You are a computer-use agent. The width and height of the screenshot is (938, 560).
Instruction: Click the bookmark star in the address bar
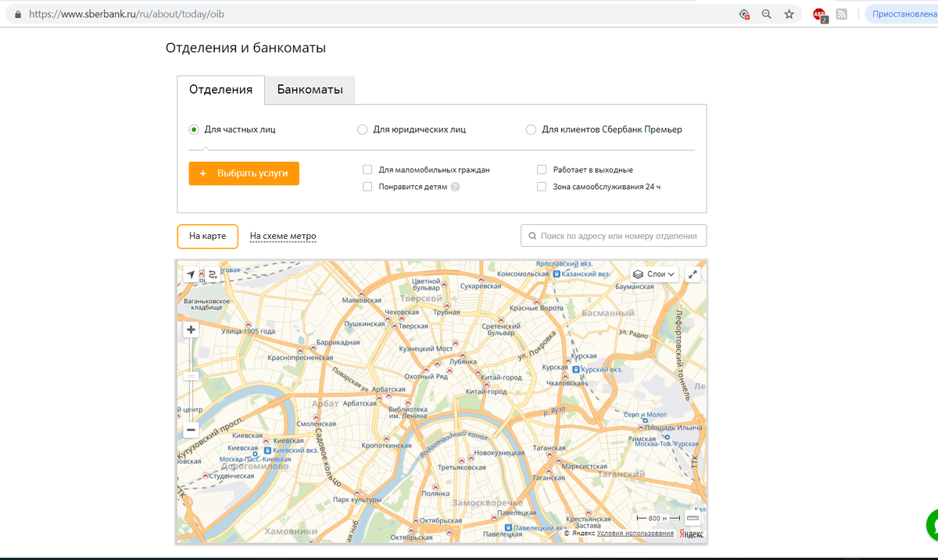[789, 13]
